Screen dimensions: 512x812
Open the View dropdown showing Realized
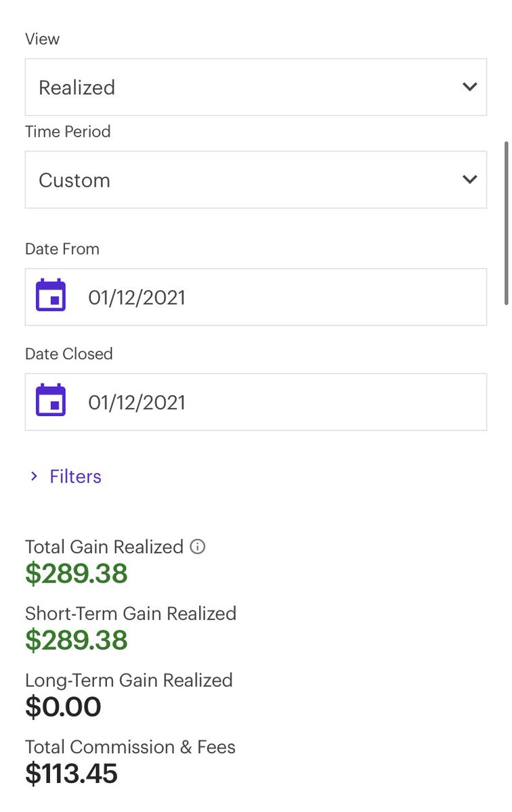[x=256, y=87]
